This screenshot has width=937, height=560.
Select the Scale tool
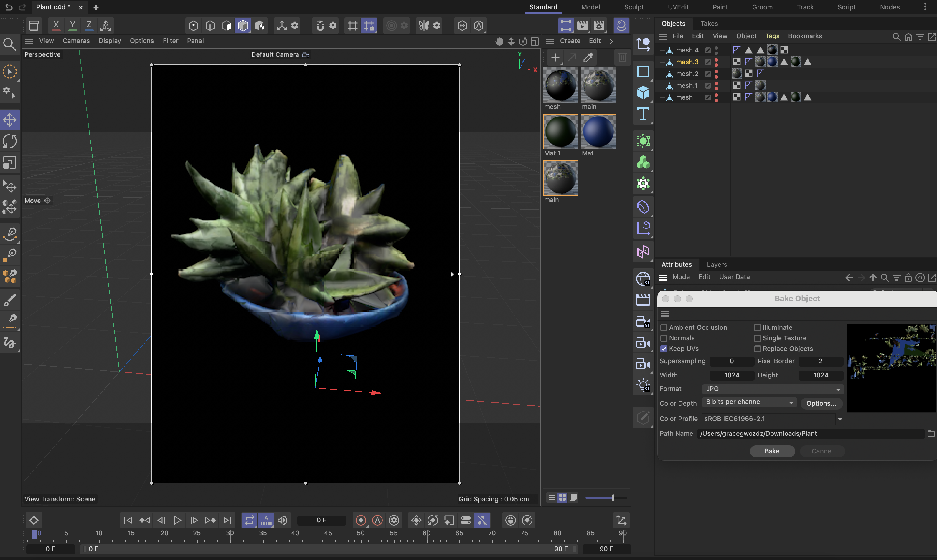10,162
